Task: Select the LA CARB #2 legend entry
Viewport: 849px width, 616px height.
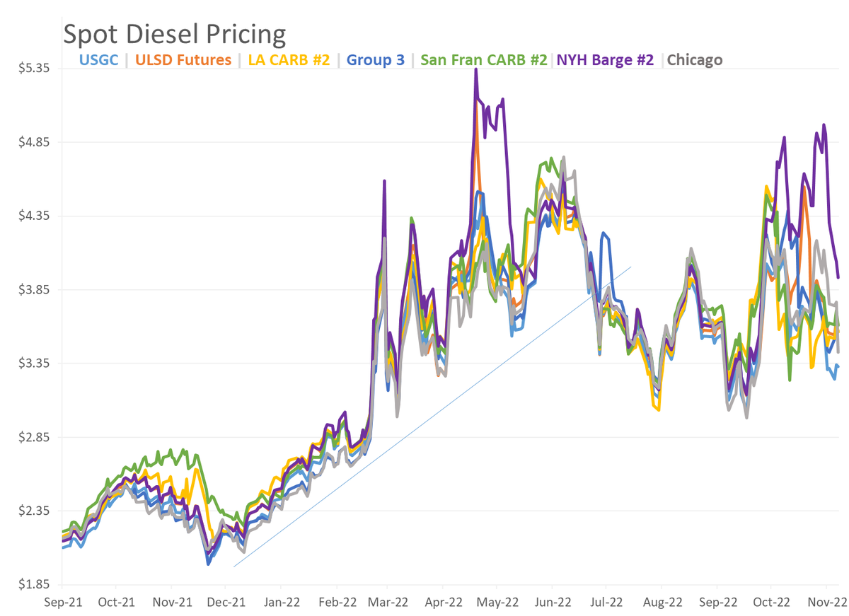Action: tap(288, 60)
